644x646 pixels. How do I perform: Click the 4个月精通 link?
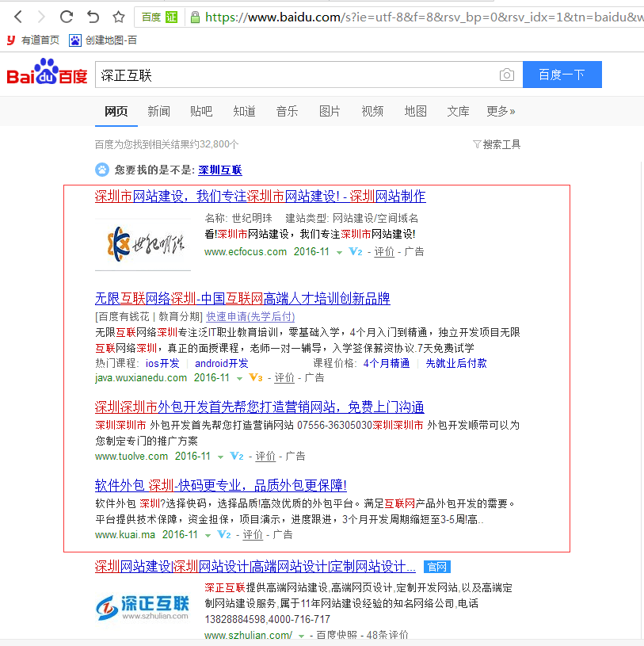coord(387,363)
